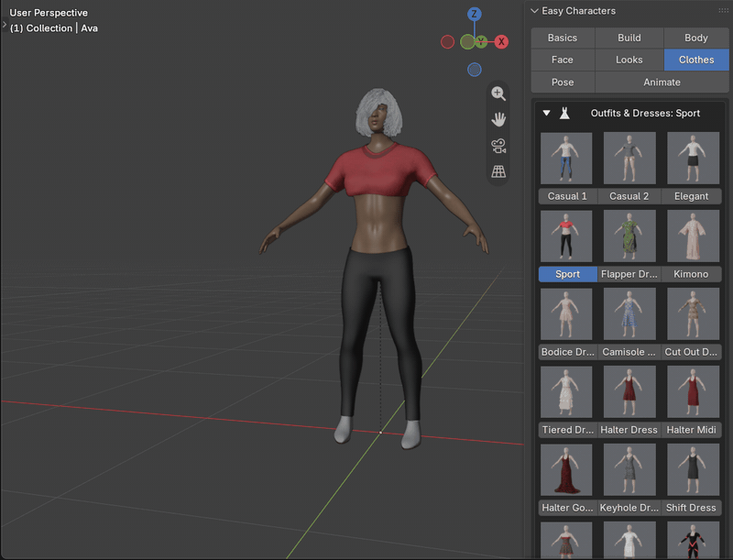Click the Flapper dress thumbnail
The width and height of the screenshot is (733, 560).
click(x=629, y=236)
